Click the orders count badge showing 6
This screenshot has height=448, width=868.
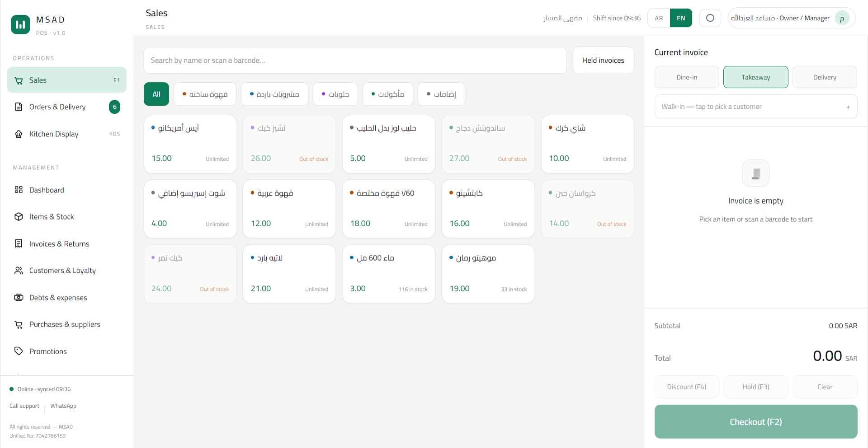[x=115, y=107]
